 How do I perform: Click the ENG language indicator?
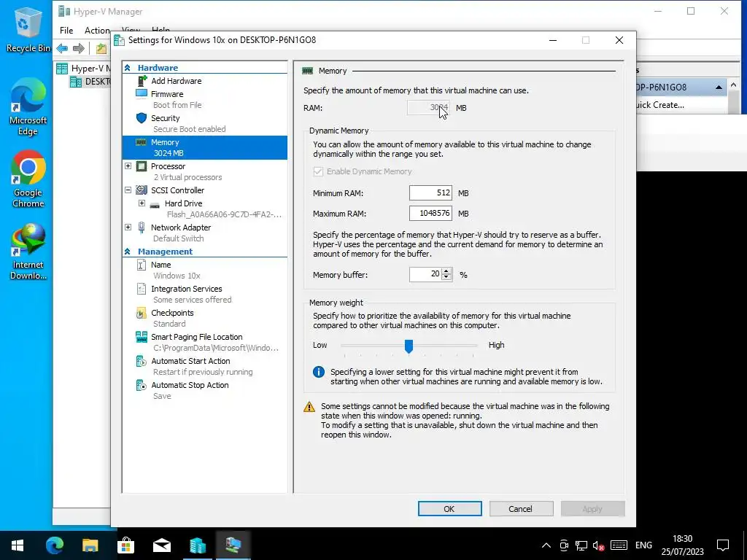(643, 545)
